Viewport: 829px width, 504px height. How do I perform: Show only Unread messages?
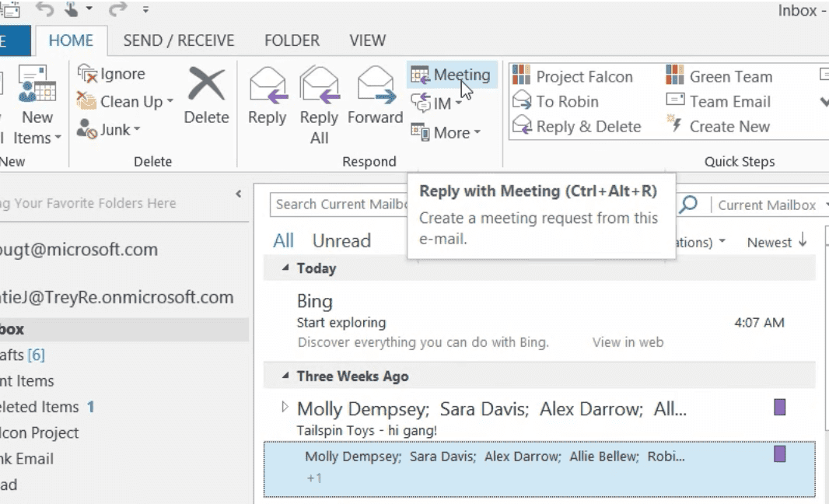(341, 241)
